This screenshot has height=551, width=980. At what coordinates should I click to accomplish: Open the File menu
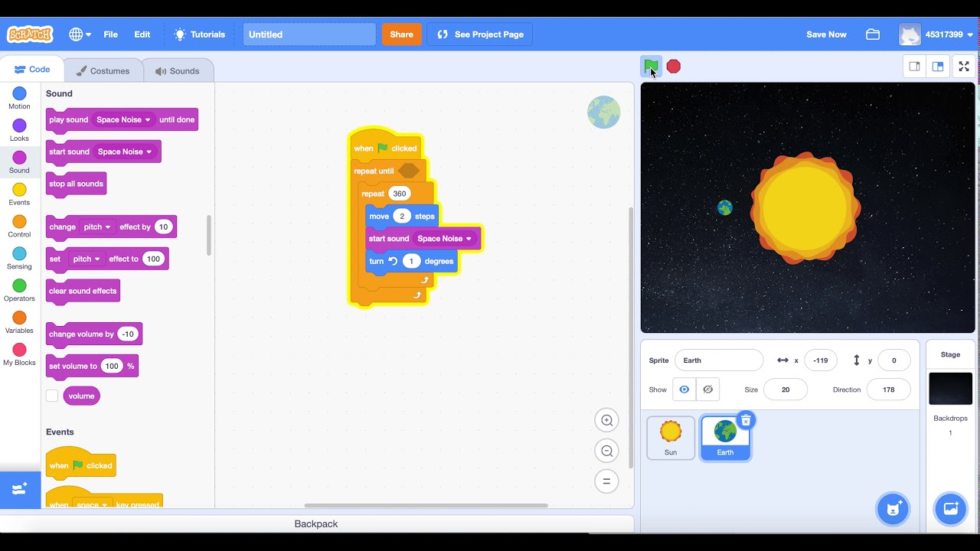(x=111, y=34)
